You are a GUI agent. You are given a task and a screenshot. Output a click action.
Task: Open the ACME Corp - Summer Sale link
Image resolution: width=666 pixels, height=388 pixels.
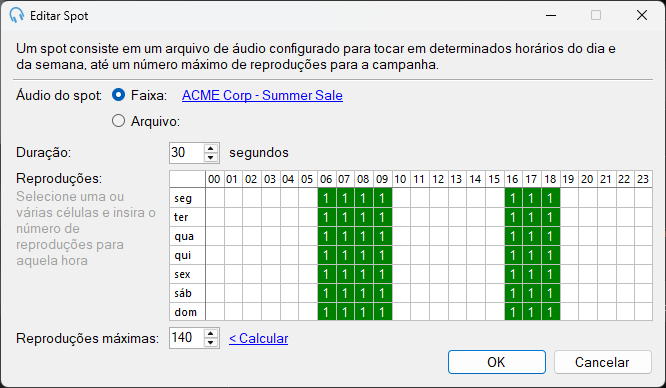point(262,95)
